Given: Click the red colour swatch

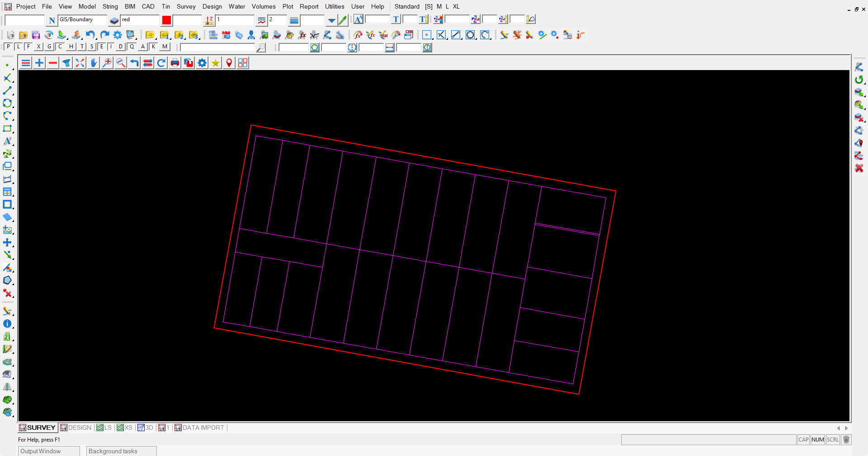Looking at the screenshot, I should [x=166, y=20].
